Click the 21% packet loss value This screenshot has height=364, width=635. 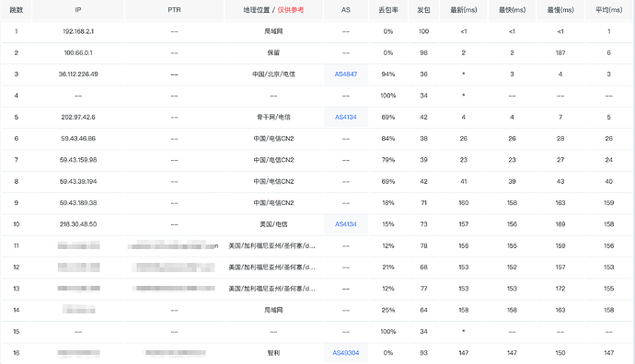(388, 267)
